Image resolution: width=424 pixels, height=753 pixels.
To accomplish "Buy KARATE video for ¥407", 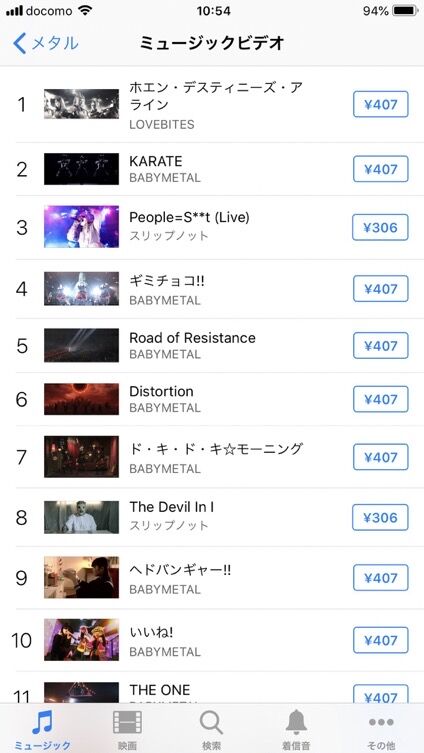I will pyautogui.click(x=381, y=169).
